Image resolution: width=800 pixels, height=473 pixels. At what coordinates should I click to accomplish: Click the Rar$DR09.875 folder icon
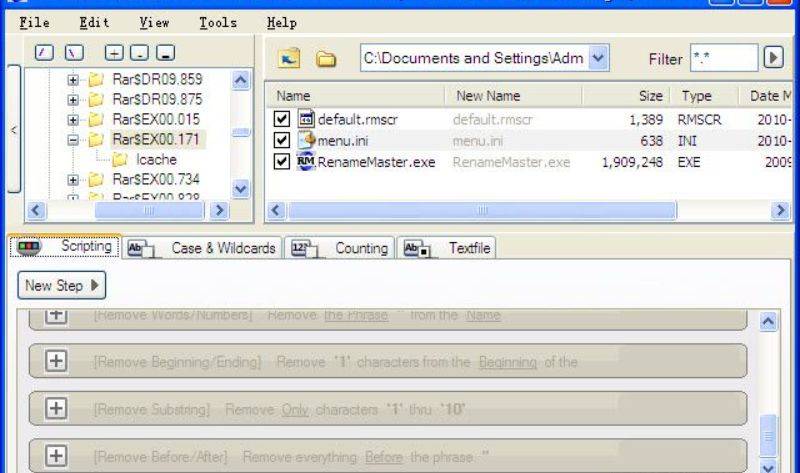pos(95,99)
